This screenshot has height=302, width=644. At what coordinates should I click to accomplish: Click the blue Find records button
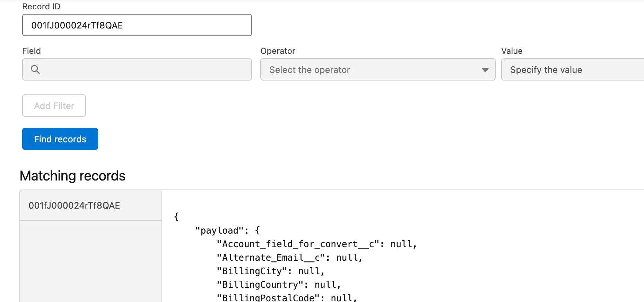click(60, 139)
